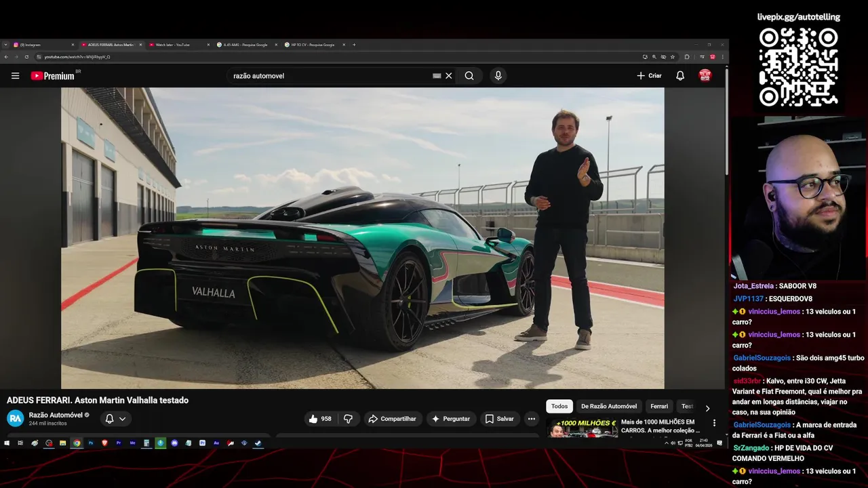Open Windows Task View

20,443
